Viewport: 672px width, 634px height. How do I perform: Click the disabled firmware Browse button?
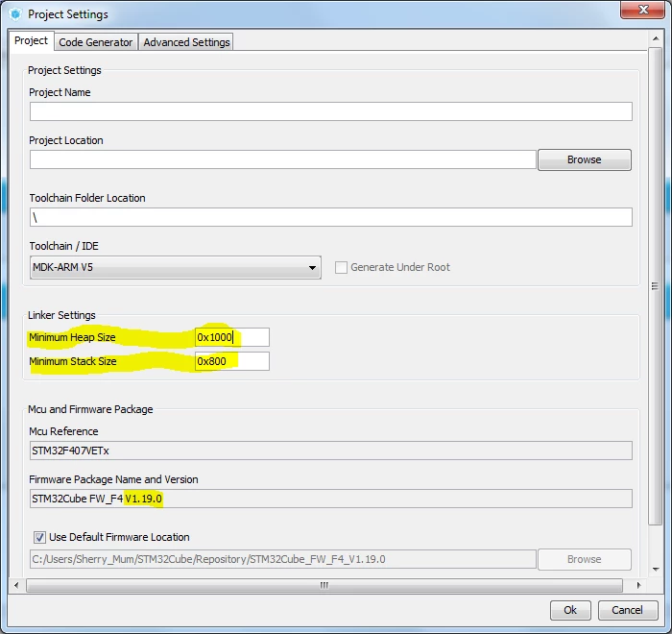point(584,559)
